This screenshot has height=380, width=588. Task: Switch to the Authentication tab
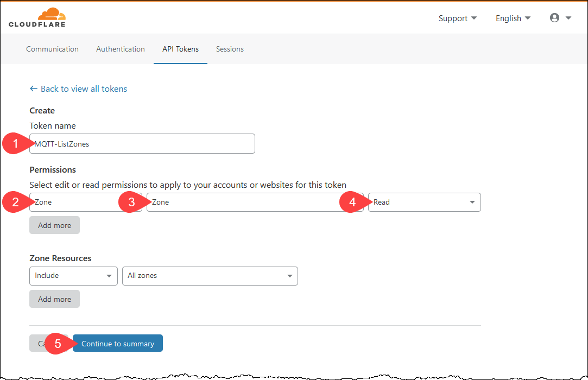[121, 49]
